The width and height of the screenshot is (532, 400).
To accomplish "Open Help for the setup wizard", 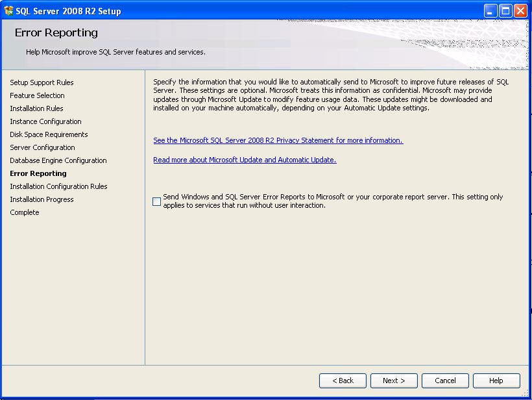I will click(x=496, y=381).
